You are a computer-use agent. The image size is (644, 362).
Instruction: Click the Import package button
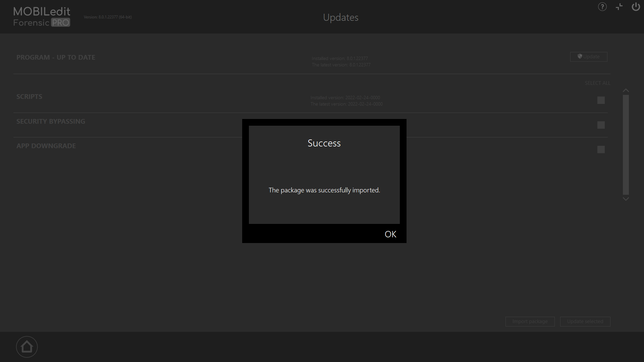point(530,321)
